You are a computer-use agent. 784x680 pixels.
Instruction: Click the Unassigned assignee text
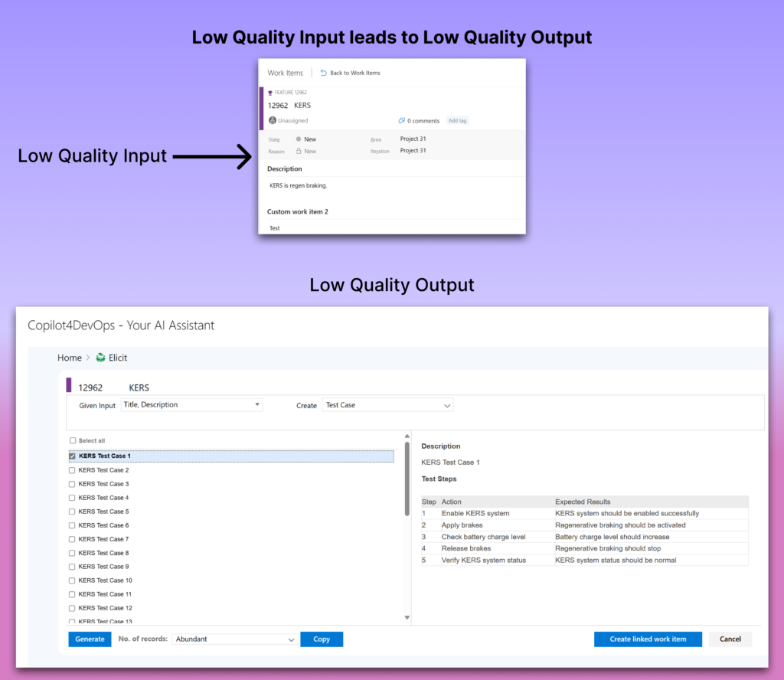coord(293,120)
